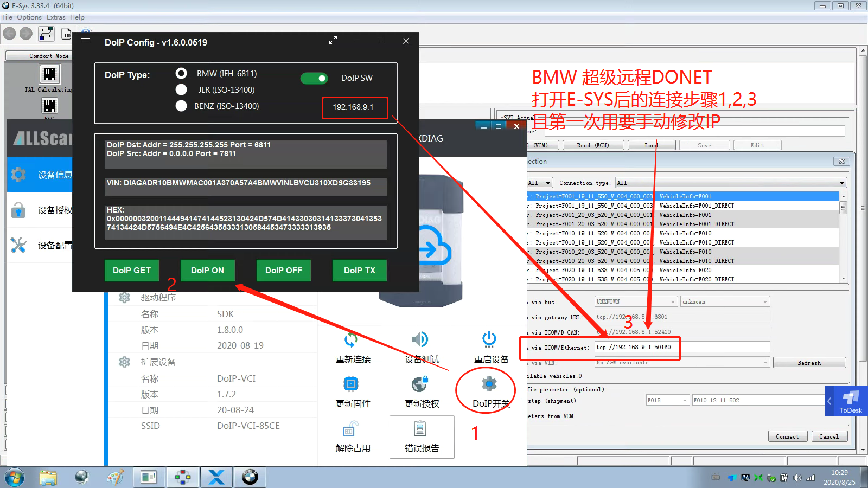Click the 更新固件 firmware chip icon

tap(351, 384)
